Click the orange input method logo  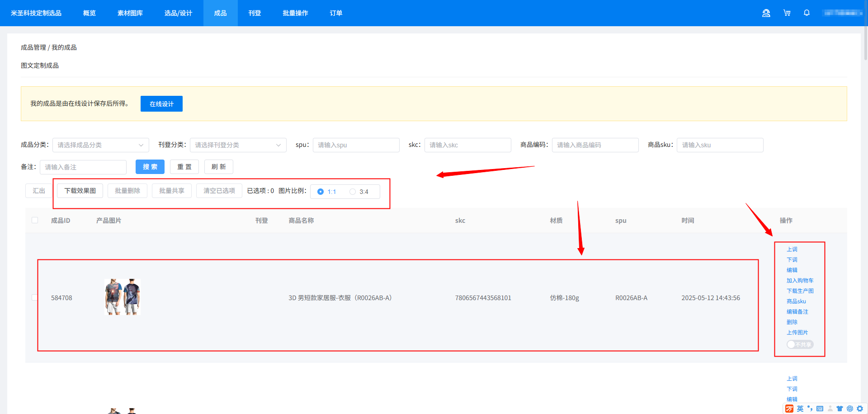point(789,409)
